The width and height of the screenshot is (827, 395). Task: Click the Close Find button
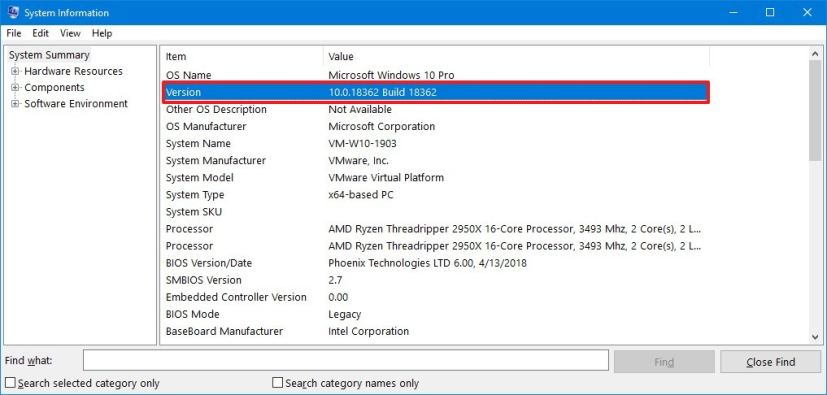pyautogui.click(x=771, y=362)
